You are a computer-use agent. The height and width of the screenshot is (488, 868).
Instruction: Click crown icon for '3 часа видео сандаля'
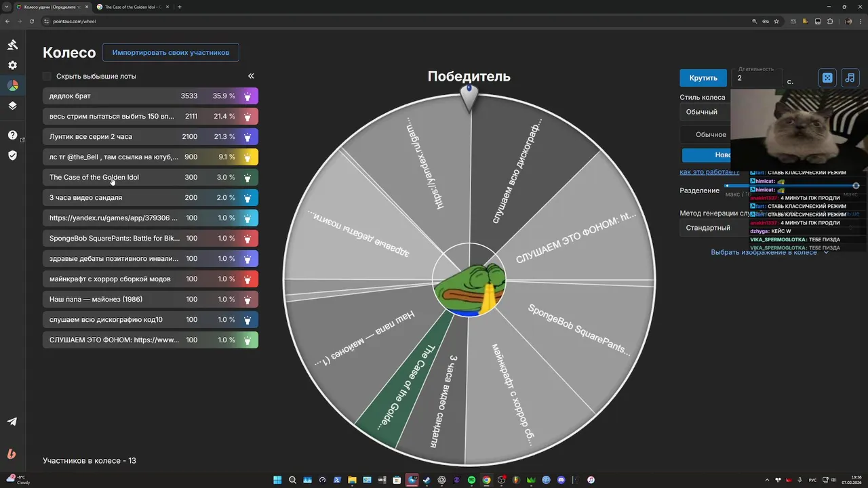click(248, 198)
